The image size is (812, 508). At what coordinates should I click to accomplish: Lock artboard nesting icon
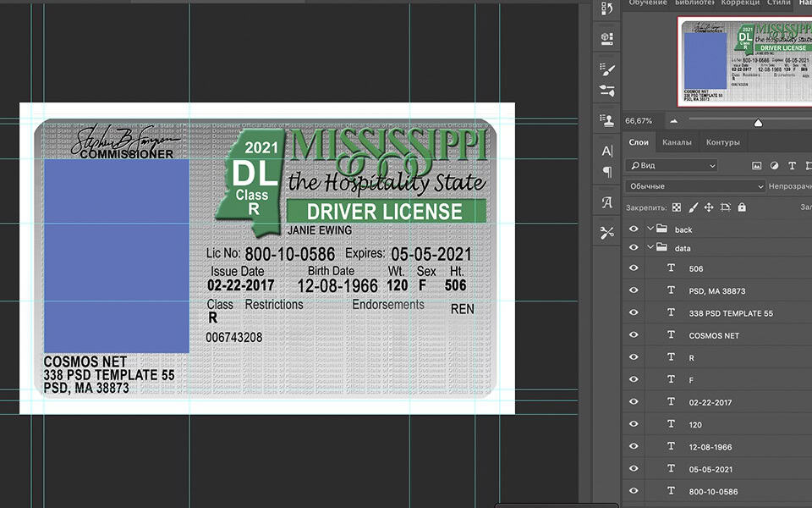(726, 207)
